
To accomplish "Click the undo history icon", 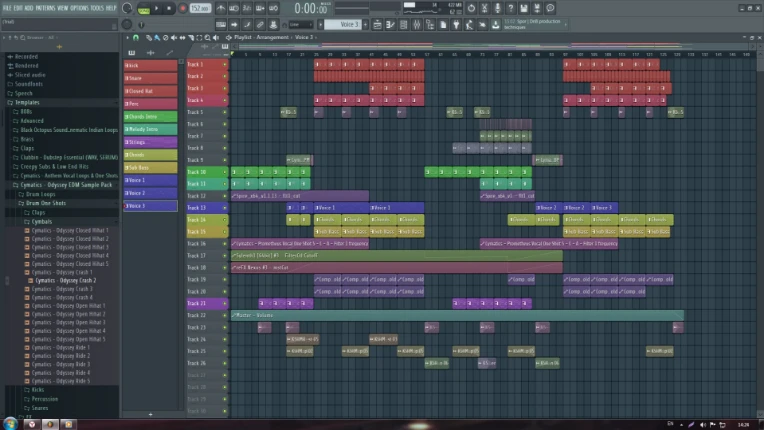I will [471, 8].
